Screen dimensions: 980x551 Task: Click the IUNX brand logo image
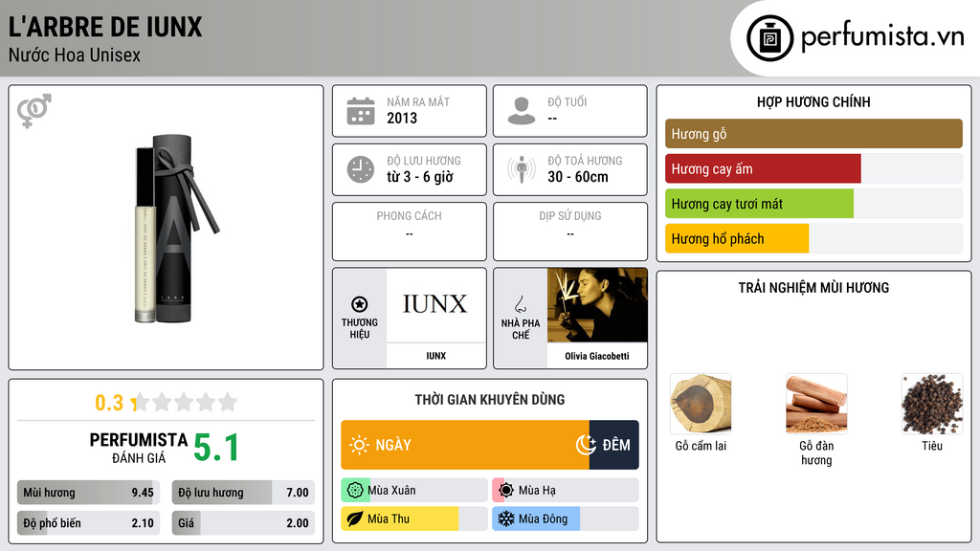[435, 305]
